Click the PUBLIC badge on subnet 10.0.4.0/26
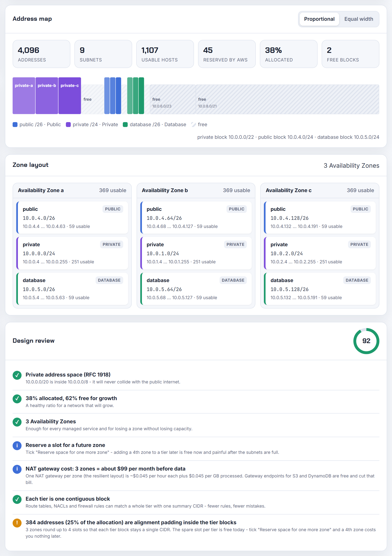The height and width of the screenshot is (556, 392). point(113,209)
